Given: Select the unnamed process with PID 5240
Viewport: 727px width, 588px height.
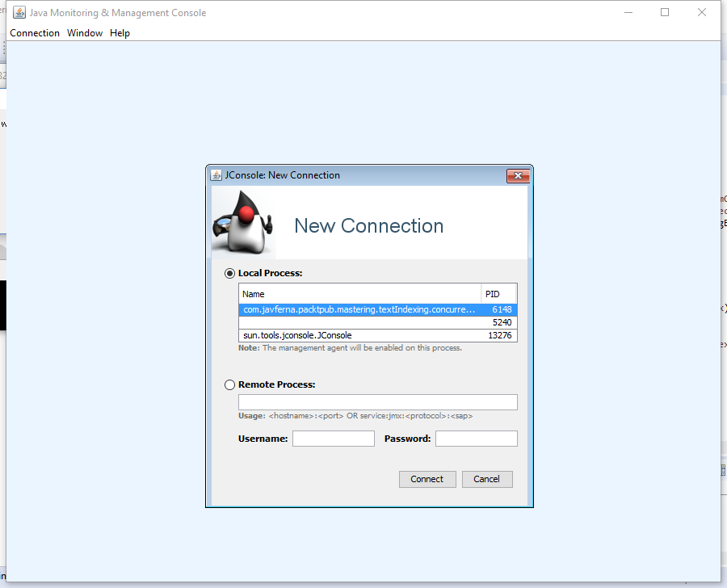Looking at the screenshot, I should coord(378,323).
